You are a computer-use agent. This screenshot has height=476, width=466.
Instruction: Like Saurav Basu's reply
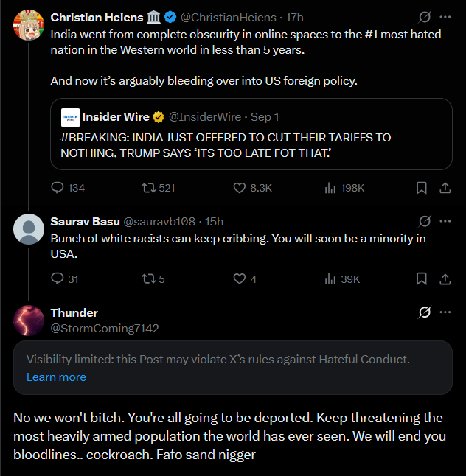239,279
